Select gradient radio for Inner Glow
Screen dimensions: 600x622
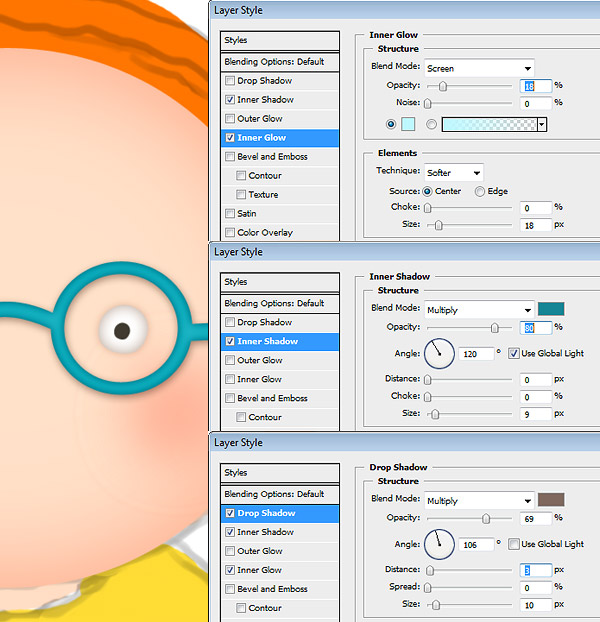pyautogui.click(x=431, y=125)
